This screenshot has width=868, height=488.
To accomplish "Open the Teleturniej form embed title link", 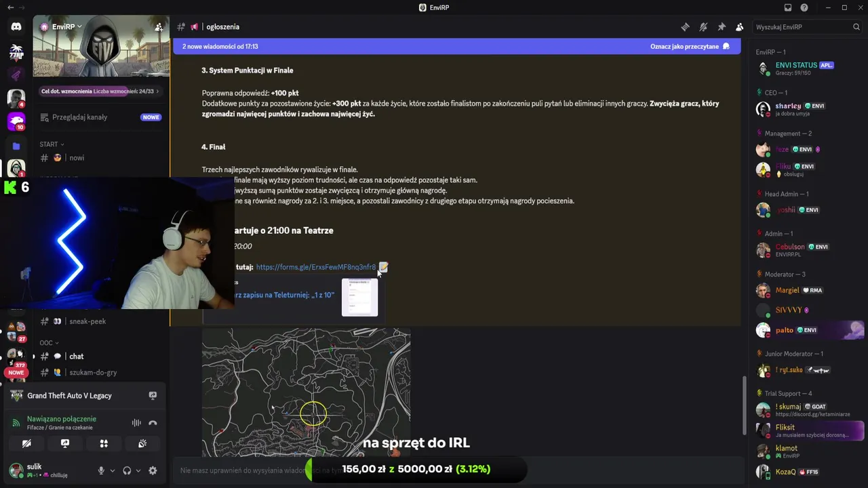I will (283, 295).
